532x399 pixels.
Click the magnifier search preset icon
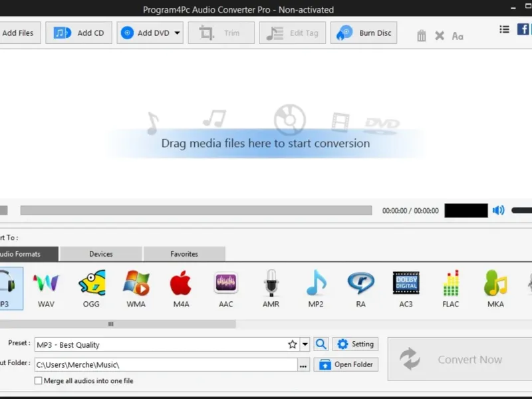(x=321, y=344)
